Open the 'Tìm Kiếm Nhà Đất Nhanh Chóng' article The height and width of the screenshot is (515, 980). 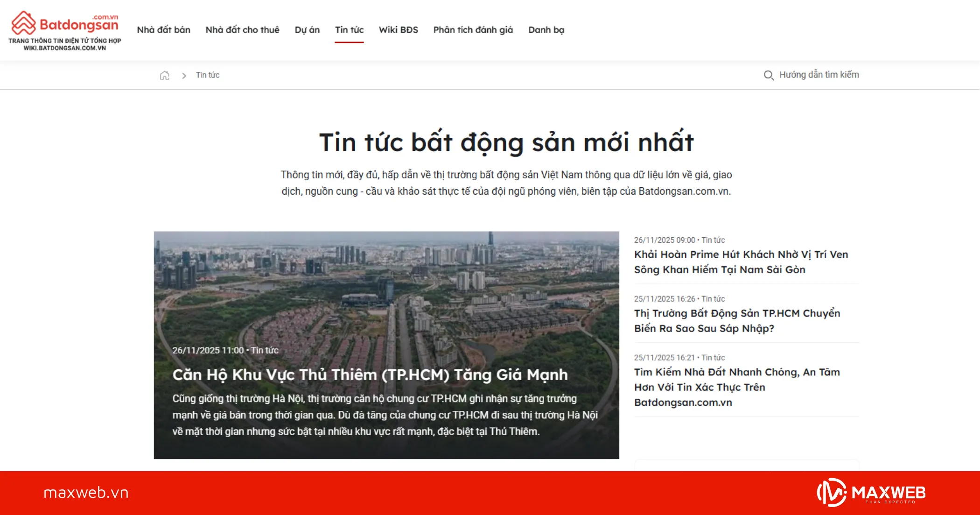tap(737, 387)
